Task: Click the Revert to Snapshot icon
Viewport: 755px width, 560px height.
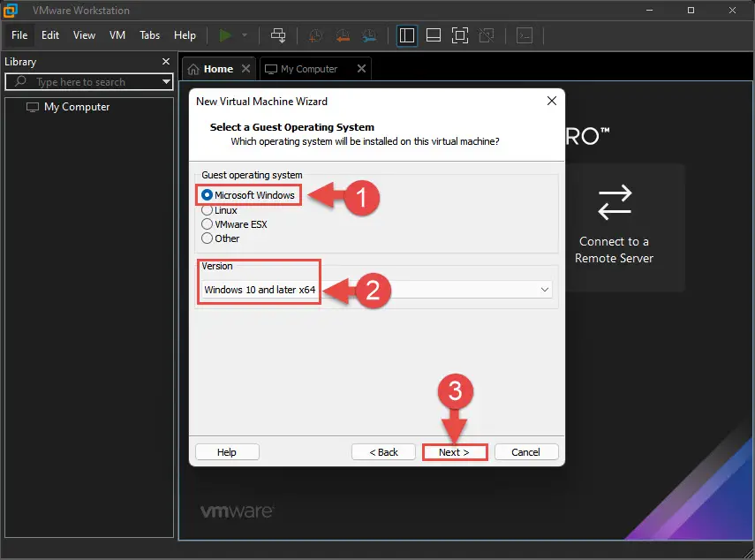Action: (343, 35)
